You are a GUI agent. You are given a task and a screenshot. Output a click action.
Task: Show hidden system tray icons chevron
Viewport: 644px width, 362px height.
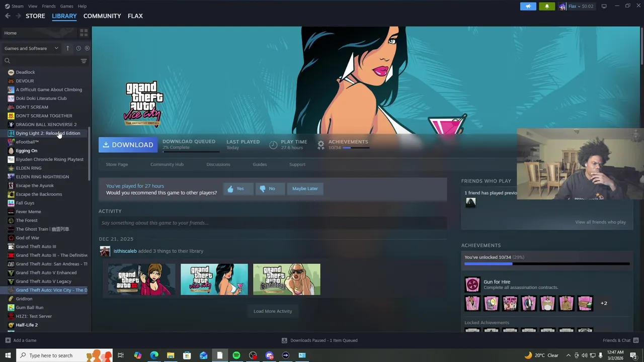[x=568, y=355]
